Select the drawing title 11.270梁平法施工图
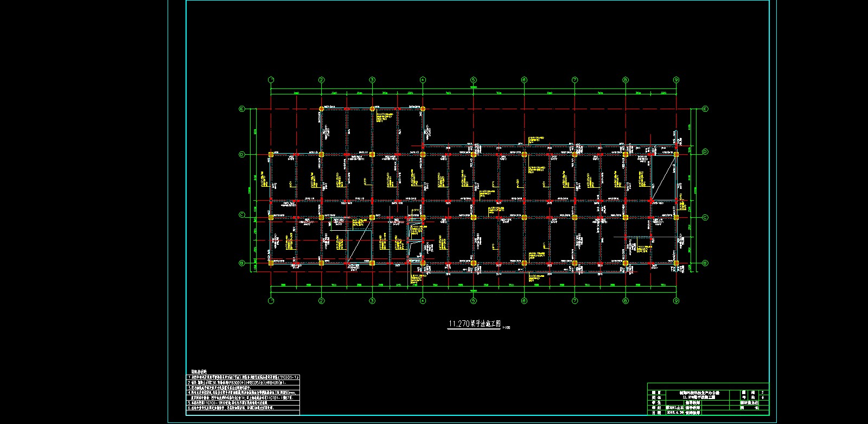The image size is (868, 424). click(x=474, y=324)
